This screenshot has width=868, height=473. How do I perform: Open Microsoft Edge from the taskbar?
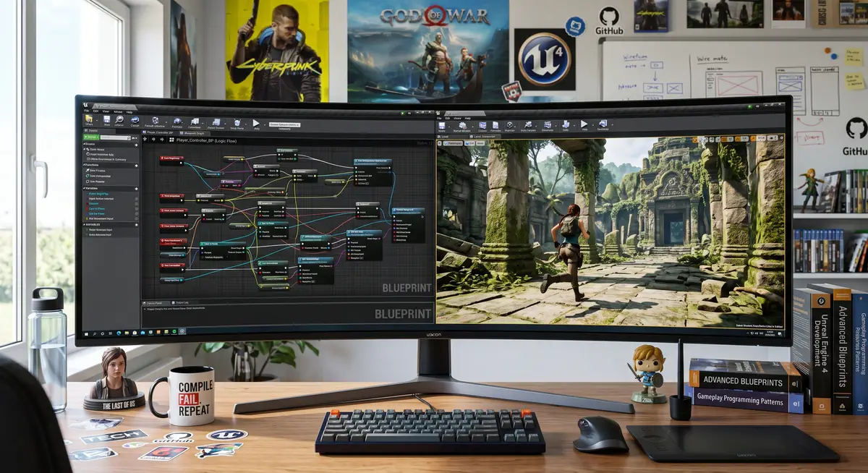click(x=119, y=333)
